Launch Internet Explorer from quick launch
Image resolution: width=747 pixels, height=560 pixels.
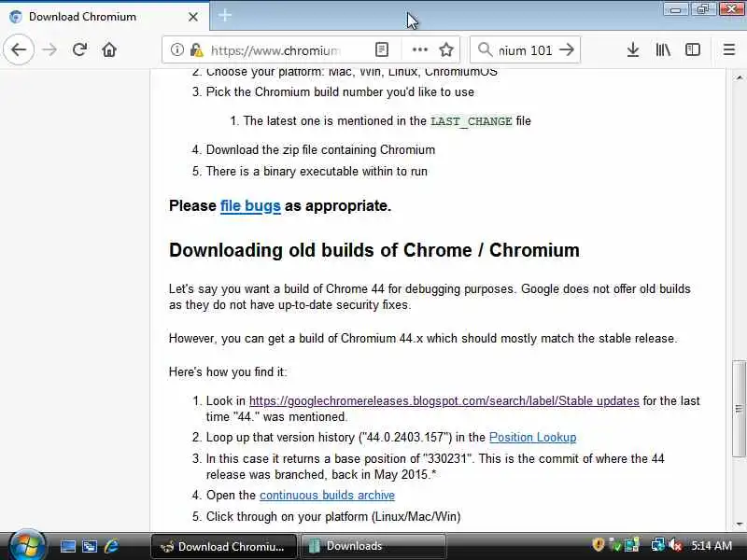[111, 546]
